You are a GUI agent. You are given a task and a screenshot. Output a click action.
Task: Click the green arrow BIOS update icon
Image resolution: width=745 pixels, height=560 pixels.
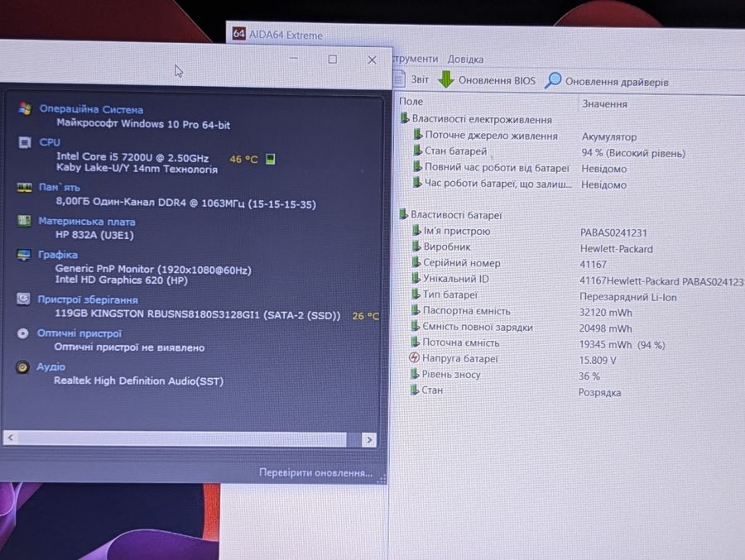[x=445, y=79]
